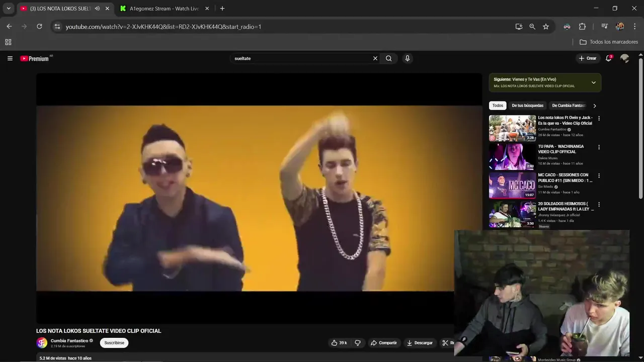The height and width of the screenshot is (362, 644).
Task: Open options for MC CACO video
Action: coord(599,176)
